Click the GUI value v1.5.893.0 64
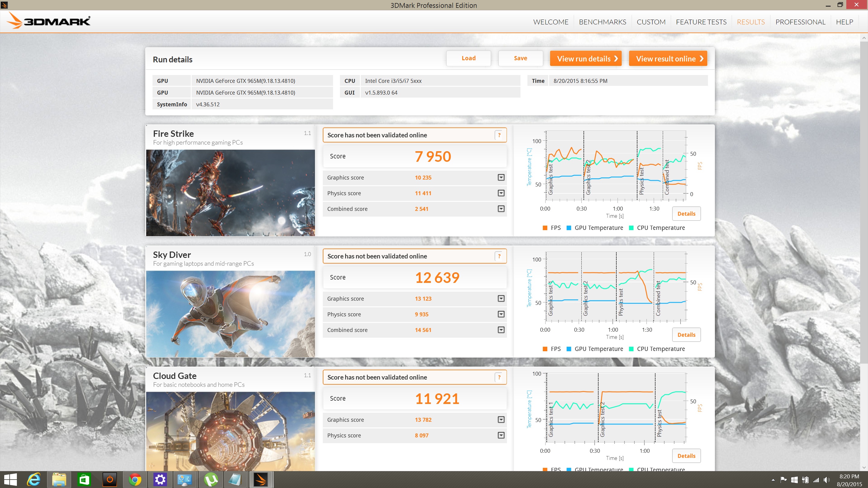 tap(381, 92)
